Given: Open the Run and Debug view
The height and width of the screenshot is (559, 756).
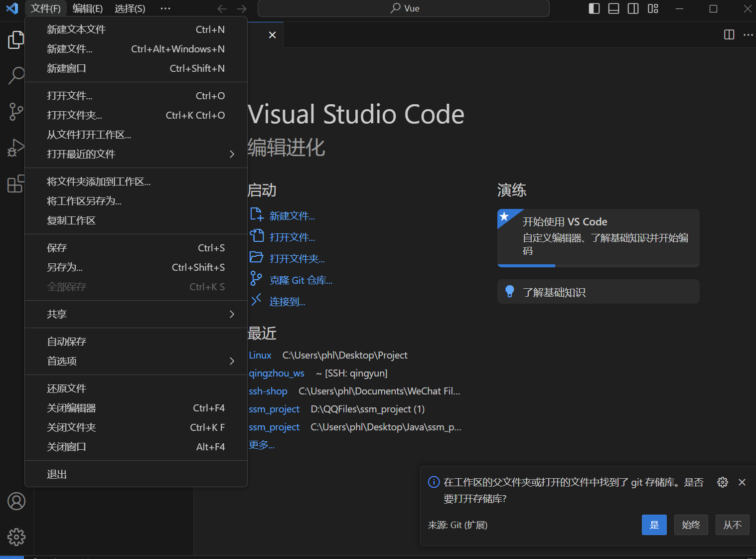Looking at the screenshot, I should pos(16,148).
